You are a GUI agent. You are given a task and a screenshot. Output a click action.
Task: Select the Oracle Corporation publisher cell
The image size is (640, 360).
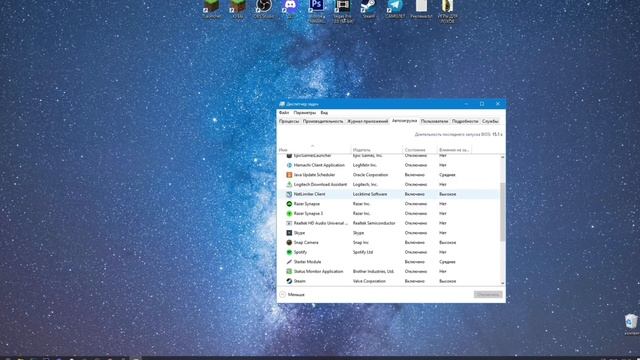[x=370, y=175]
